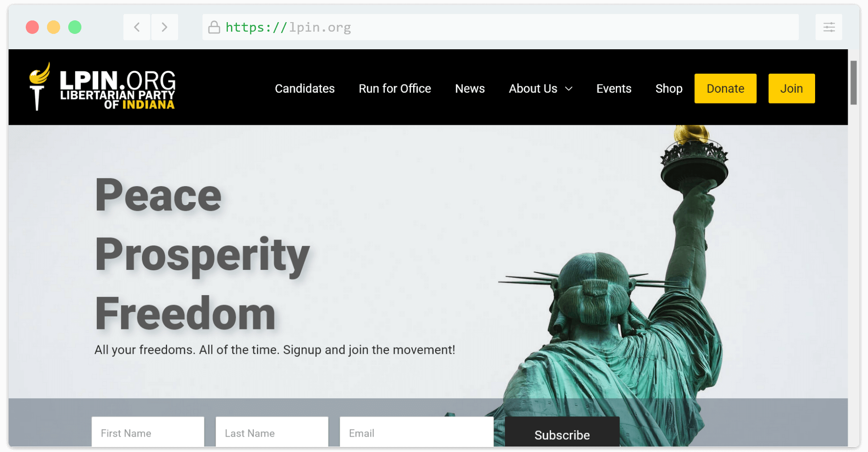Click the browser forward arrow
868x452 pixels.
click(165, 27)
